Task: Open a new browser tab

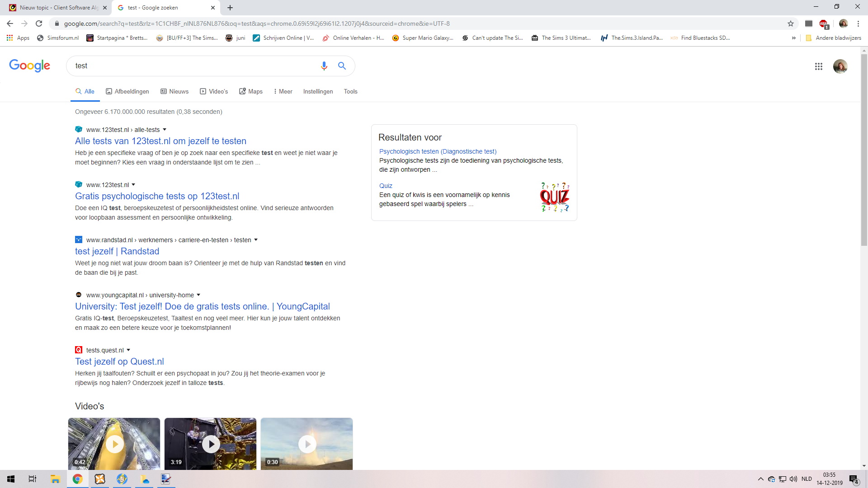Action: (230, 8)
